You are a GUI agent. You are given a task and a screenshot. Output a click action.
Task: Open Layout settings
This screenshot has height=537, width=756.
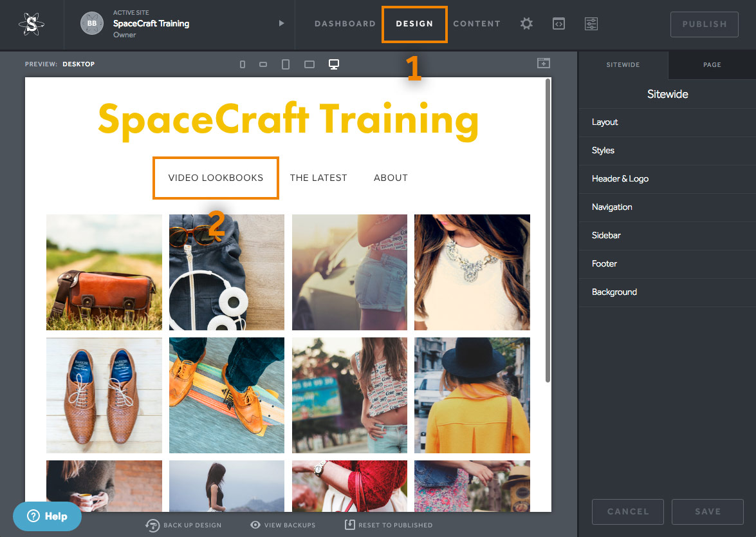[667, 122]
